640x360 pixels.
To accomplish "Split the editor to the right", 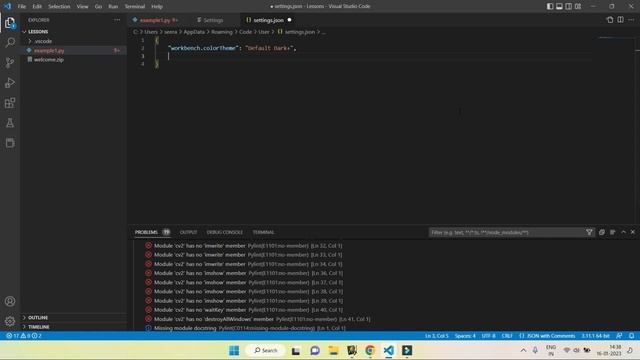I will click(620, 20).
